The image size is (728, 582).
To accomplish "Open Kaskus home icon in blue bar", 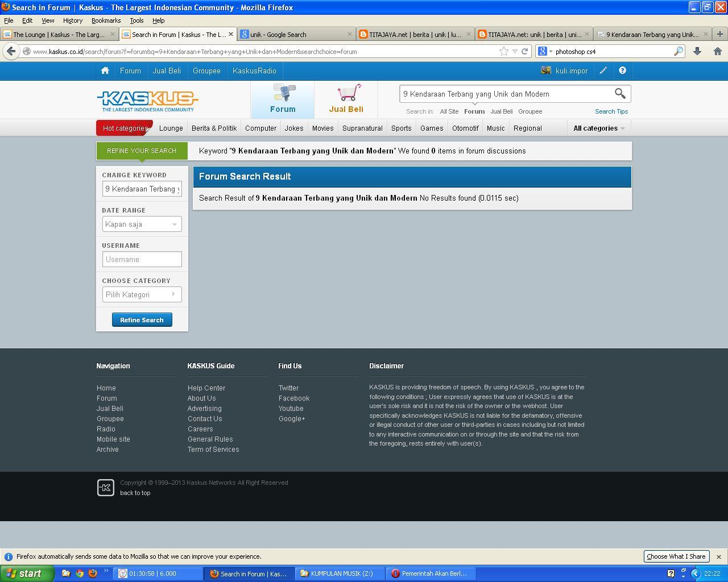I will pos(105,70).
